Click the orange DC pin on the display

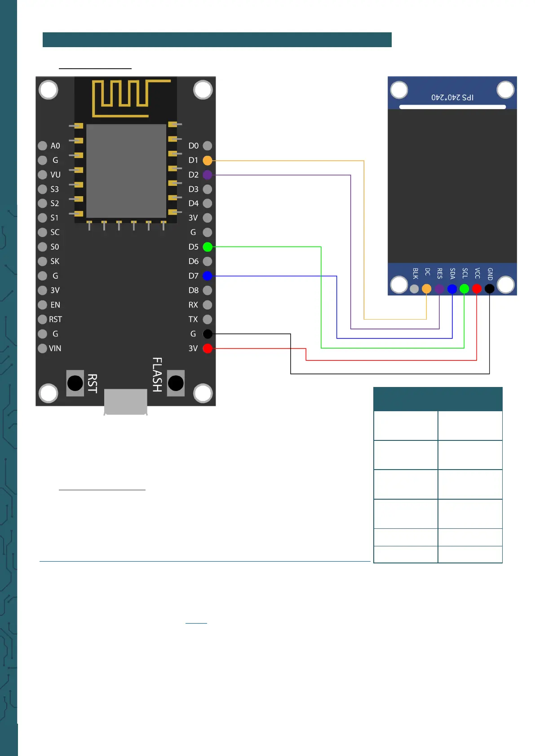(427, 289)
